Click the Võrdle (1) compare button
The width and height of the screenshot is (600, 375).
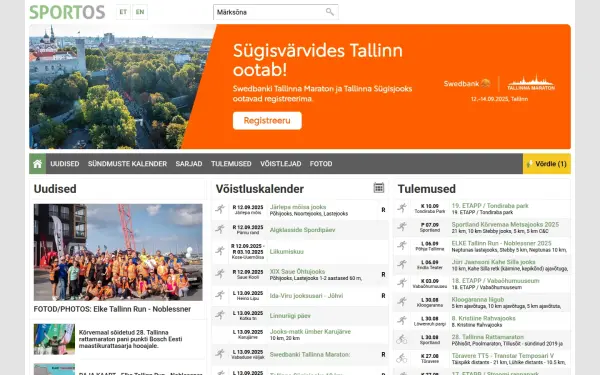click(546, 164)
